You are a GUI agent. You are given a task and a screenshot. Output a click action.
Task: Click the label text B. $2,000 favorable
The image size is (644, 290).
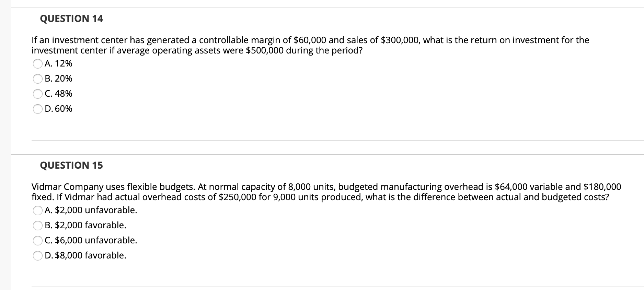click(85, 225)
